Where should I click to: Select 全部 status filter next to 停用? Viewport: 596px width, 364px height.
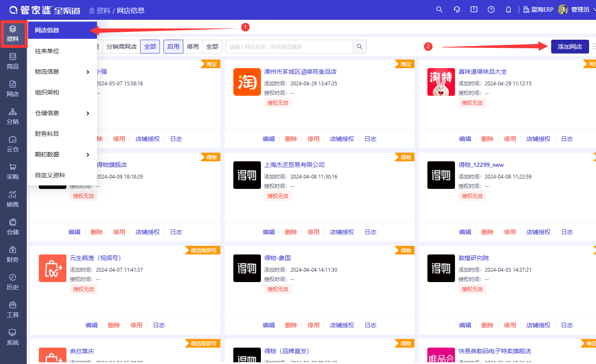pos(212,47)
